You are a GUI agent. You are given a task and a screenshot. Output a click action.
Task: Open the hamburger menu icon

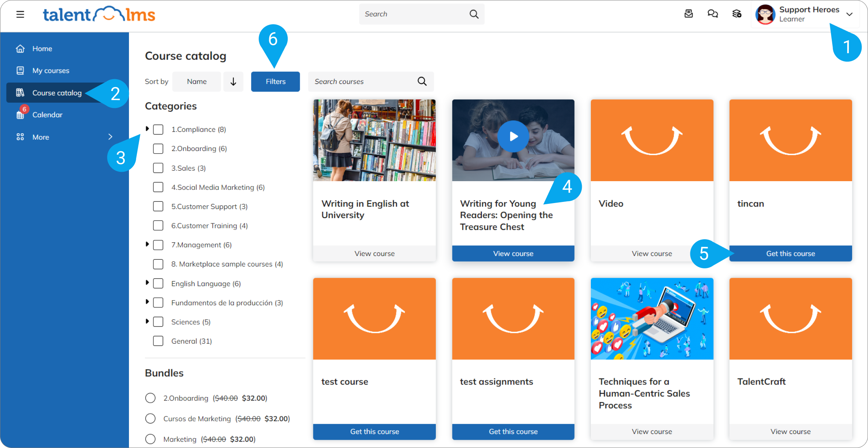point(20,14)
